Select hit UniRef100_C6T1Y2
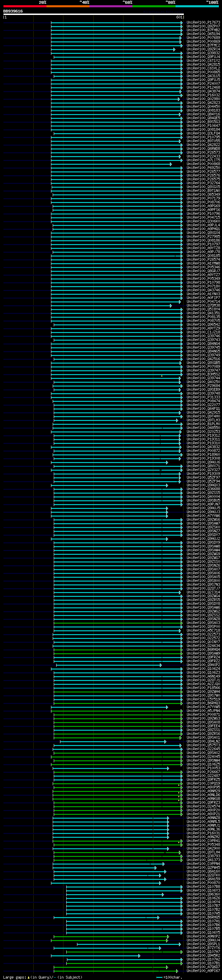This screenshot has width=222, height=980. 203,60
